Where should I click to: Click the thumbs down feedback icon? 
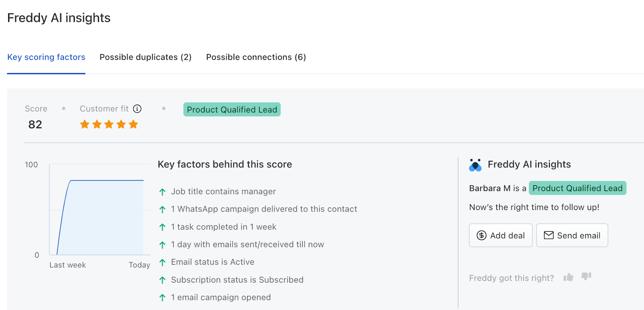coord(586,277)
